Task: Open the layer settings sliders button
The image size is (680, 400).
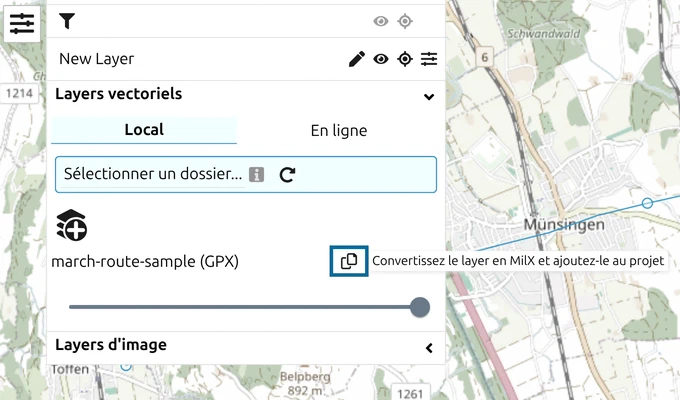Action: (x=22, y=23)
